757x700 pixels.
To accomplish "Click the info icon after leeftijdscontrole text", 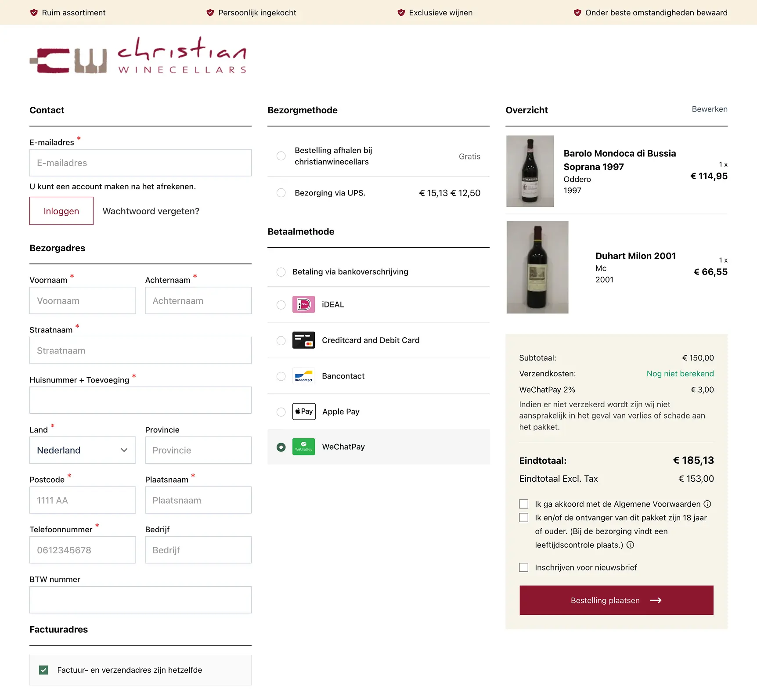I will coord(631,545).
